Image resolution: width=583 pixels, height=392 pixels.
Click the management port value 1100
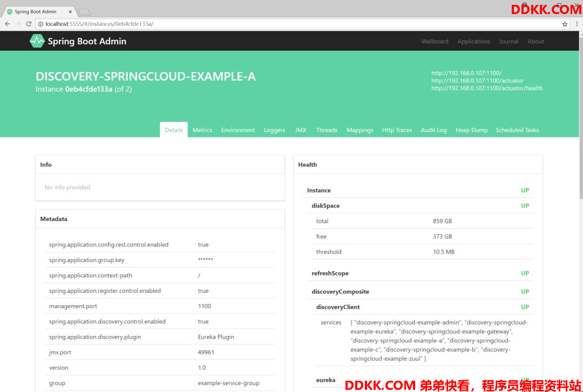coord(205,306)
